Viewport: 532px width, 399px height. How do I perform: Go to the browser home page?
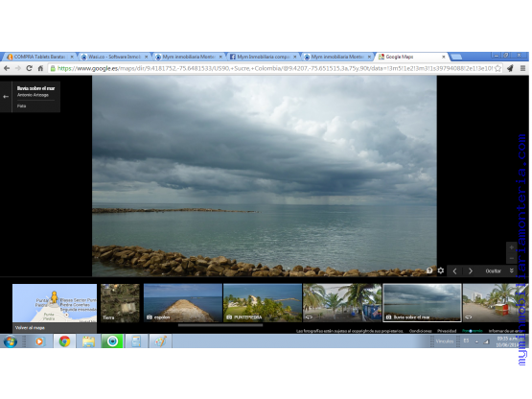(x=40, y=68)
